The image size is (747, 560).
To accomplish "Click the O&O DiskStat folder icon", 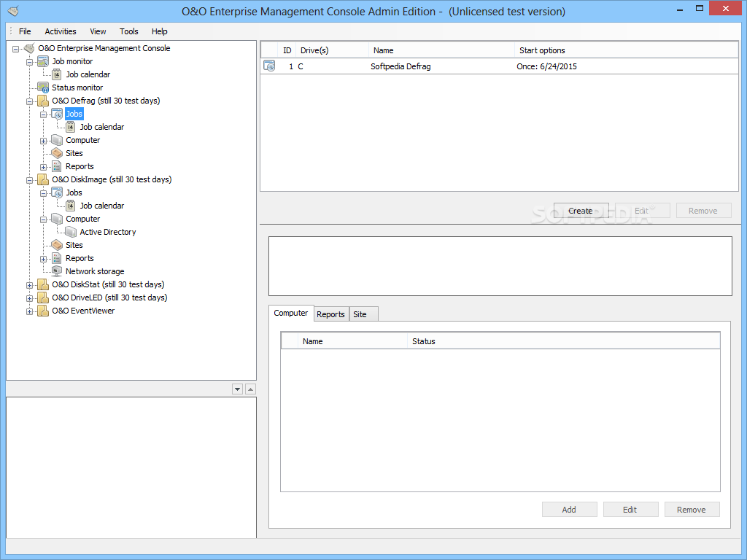I will [x=43, y=284].
